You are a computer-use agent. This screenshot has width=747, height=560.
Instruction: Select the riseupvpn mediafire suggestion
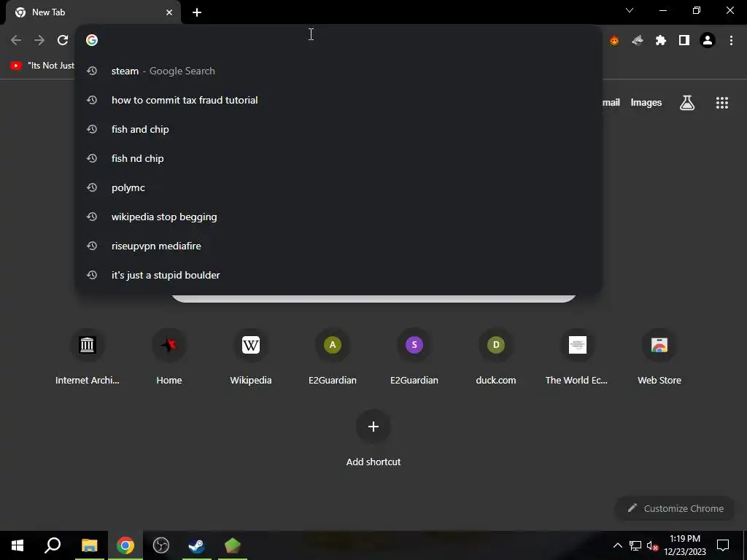338,246
